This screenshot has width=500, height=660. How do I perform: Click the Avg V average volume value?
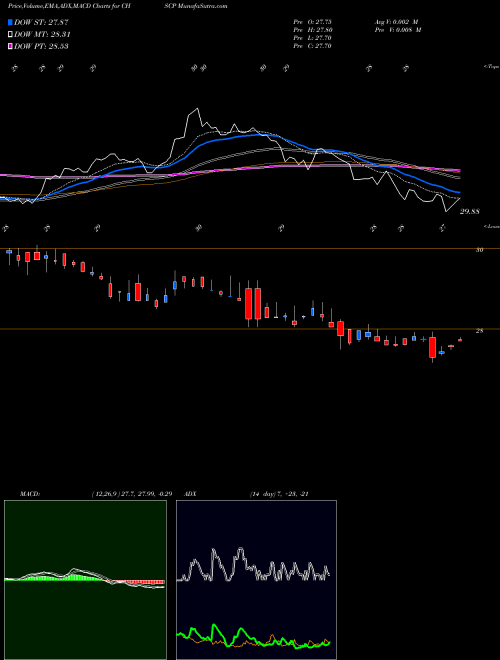pos(396,22)
